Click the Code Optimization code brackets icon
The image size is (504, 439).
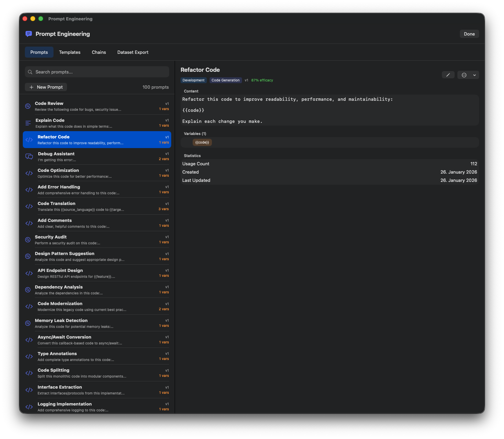point(29,173)
